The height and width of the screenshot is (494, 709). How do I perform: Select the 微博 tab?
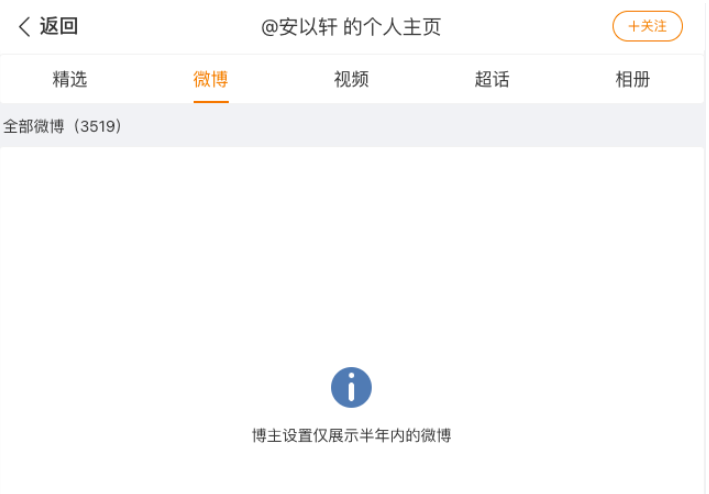click(x=211, y=79)
